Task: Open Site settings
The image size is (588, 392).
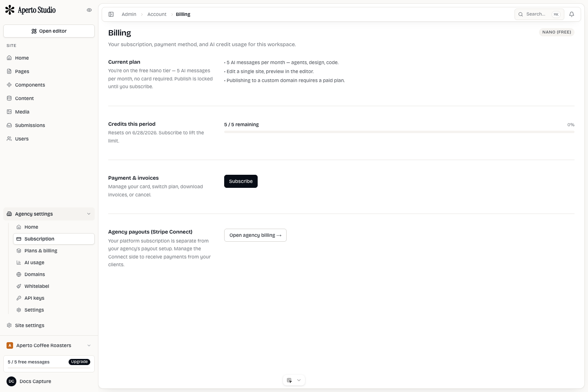Action: tap(49, 325)
